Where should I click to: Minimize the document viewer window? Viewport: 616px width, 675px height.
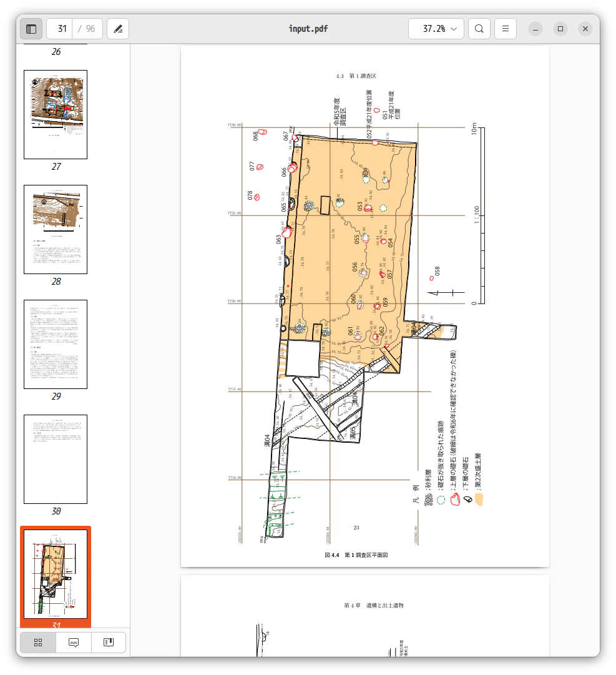535,29
